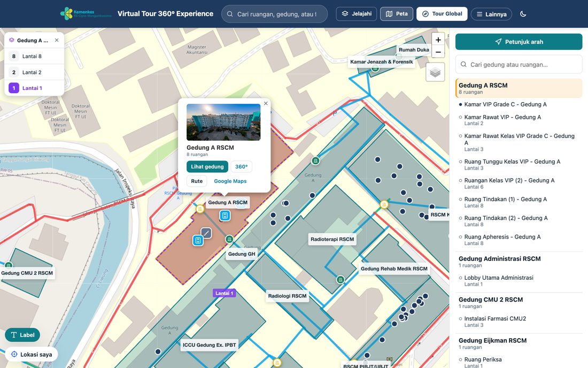Viewport: 588px width, 368px height.
Task: Click the map layers stack icon
Action: [x=435, y=72]
